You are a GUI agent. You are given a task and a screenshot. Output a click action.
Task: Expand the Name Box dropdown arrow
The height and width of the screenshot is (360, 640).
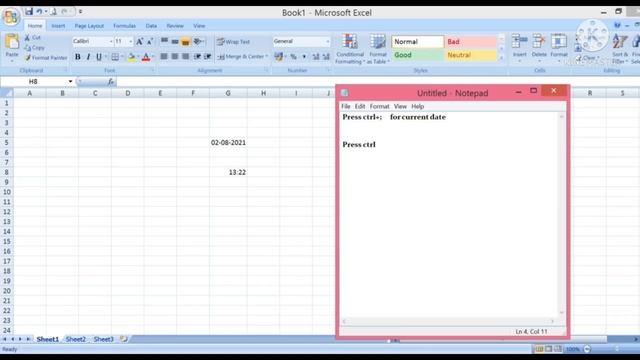tap(70, 82)
